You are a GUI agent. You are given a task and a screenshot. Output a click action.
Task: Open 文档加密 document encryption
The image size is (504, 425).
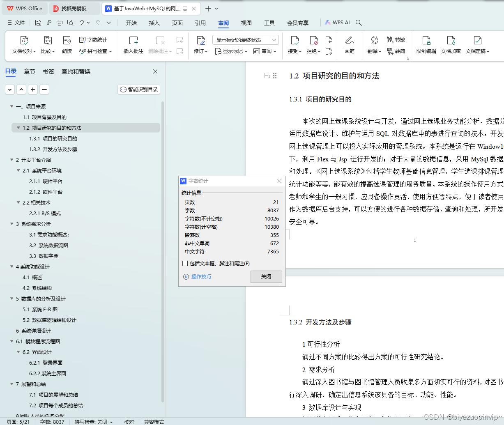451,45
